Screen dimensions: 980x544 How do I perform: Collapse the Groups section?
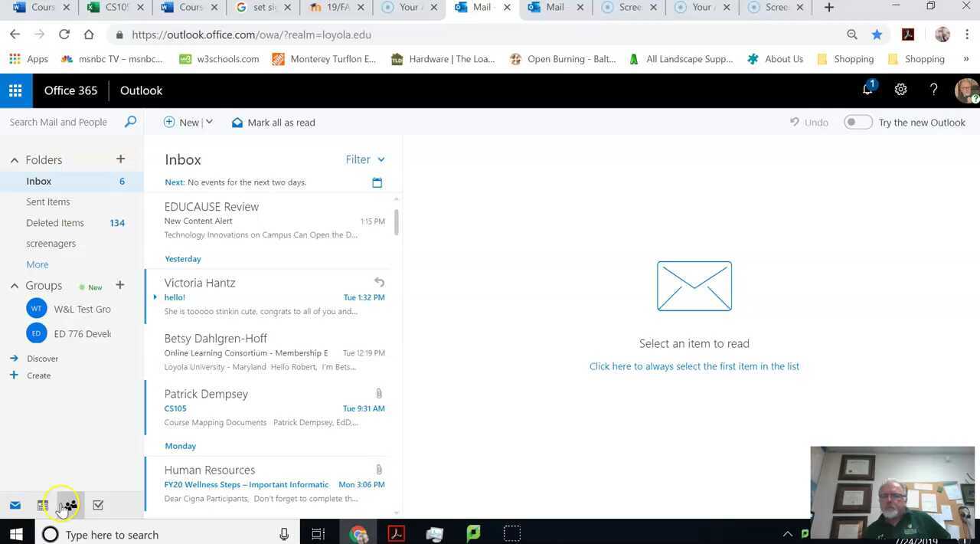pyautogui.click(x=14, y=285)
